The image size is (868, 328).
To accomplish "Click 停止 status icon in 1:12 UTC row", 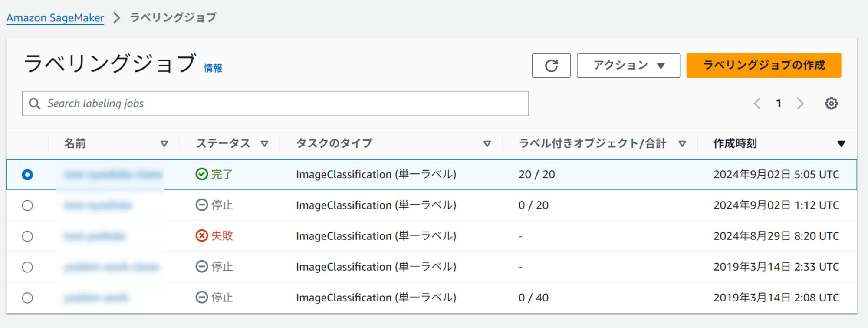I will pos(201,205).
